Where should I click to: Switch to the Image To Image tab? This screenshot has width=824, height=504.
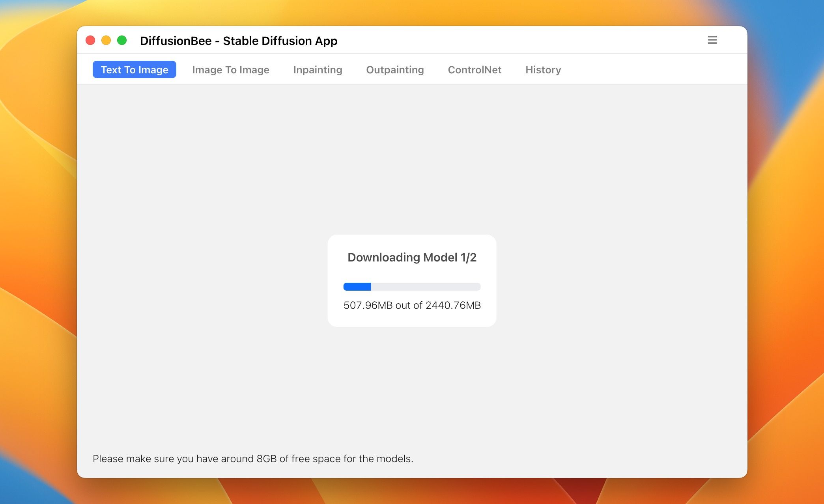click(231, 70)
